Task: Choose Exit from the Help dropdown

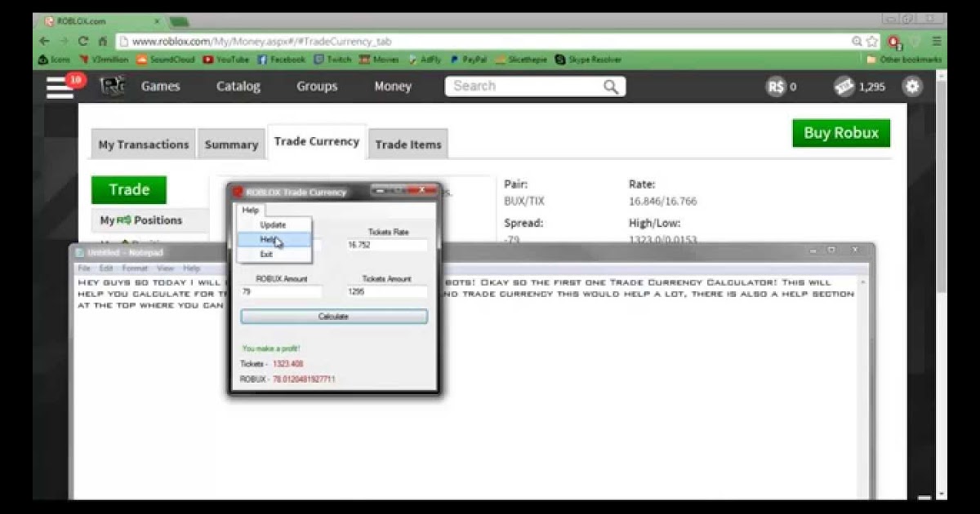Action: (x=273, y=255)
